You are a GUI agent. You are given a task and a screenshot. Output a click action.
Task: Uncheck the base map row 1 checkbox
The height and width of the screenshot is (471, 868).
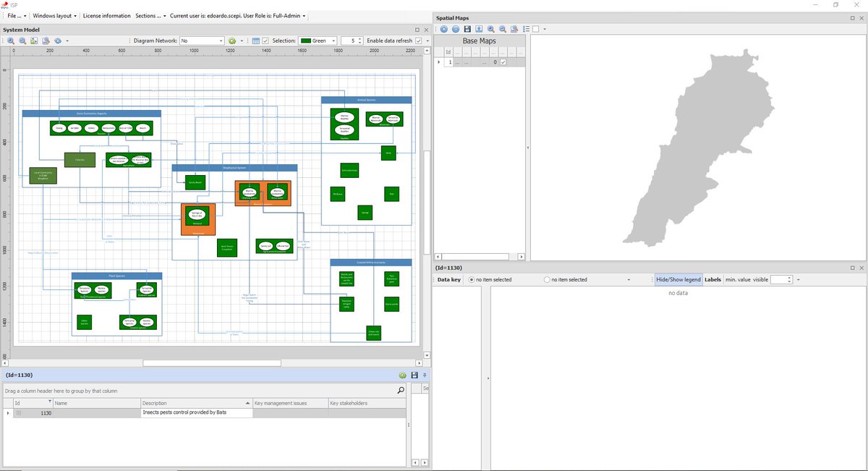[x=503, y=62]
